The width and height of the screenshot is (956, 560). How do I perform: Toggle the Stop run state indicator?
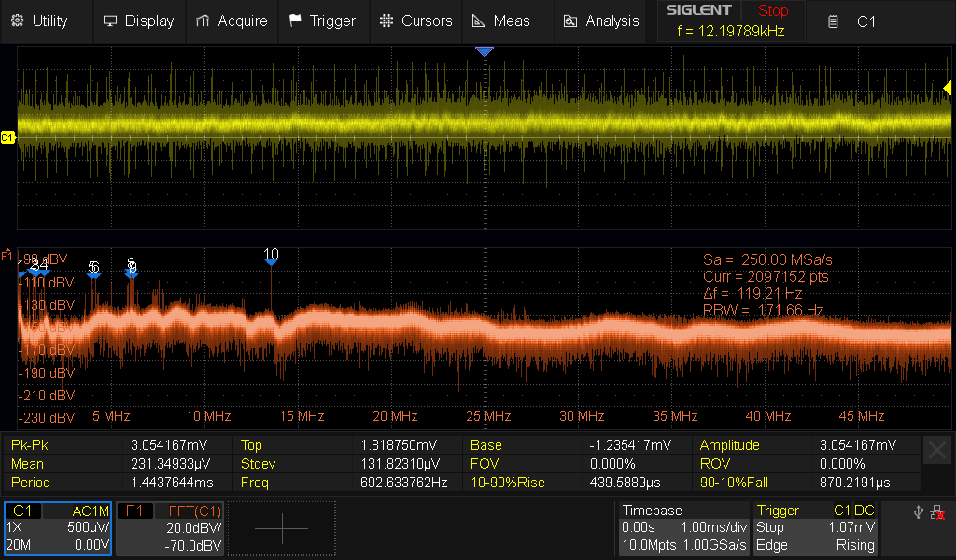(x=772, y=11)
